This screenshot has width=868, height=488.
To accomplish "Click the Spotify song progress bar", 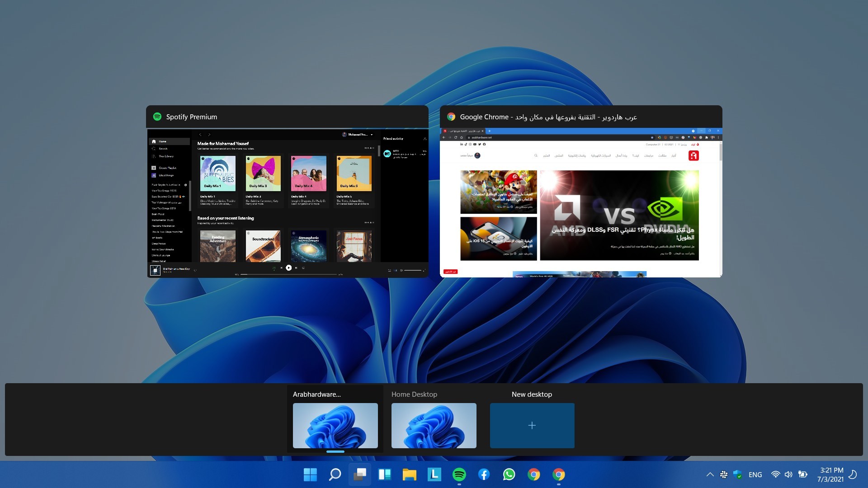I will click(x=288, y=274).
